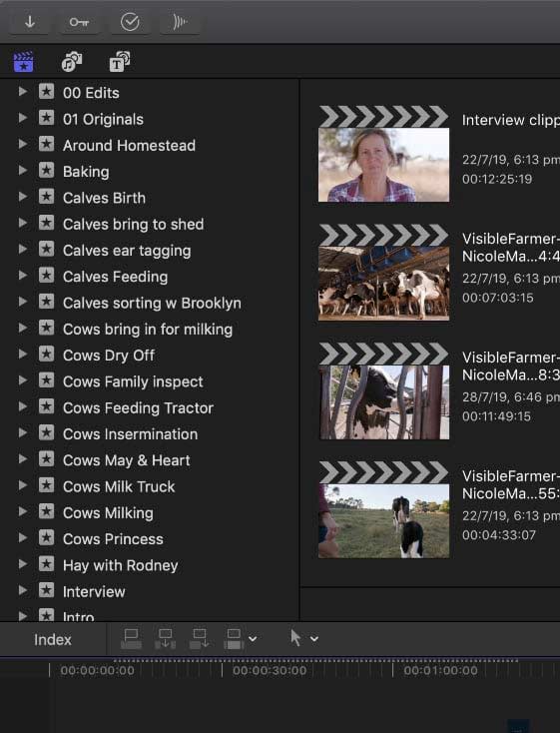Expand the Calves bring to shed event
Viewport: 560px width, 733px height.
point(22,223)
